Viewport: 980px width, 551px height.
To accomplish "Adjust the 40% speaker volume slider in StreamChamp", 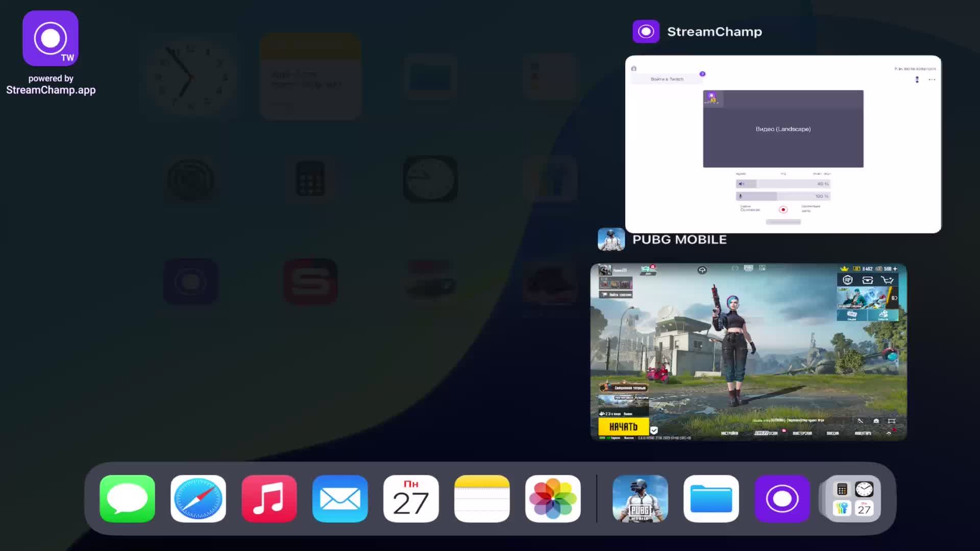I will (x=783, y=184).
